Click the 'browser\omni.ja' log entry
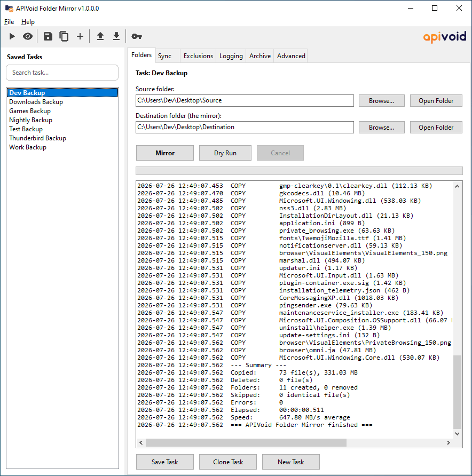The width and height of the screenshot is (472, 476). point(257,350)
